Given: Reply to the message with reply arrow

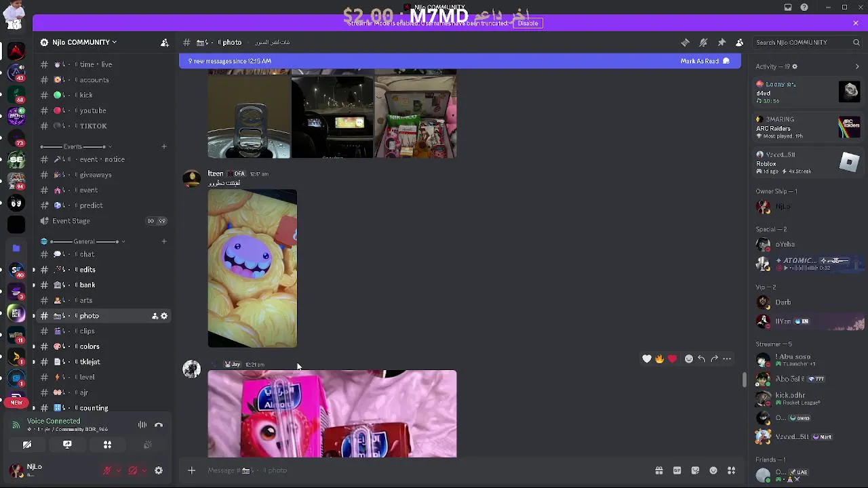Looking at the screenshot, I should pos(701,359).
